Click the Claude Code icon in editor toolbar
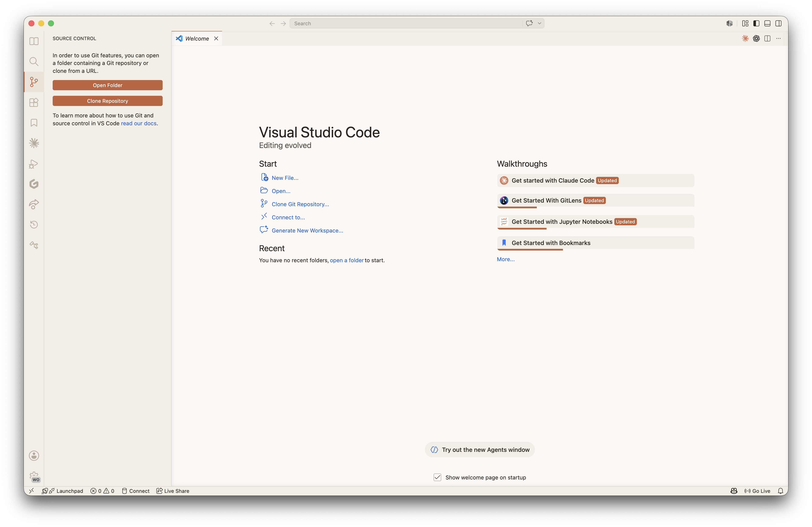 click(x=745, y=39)
